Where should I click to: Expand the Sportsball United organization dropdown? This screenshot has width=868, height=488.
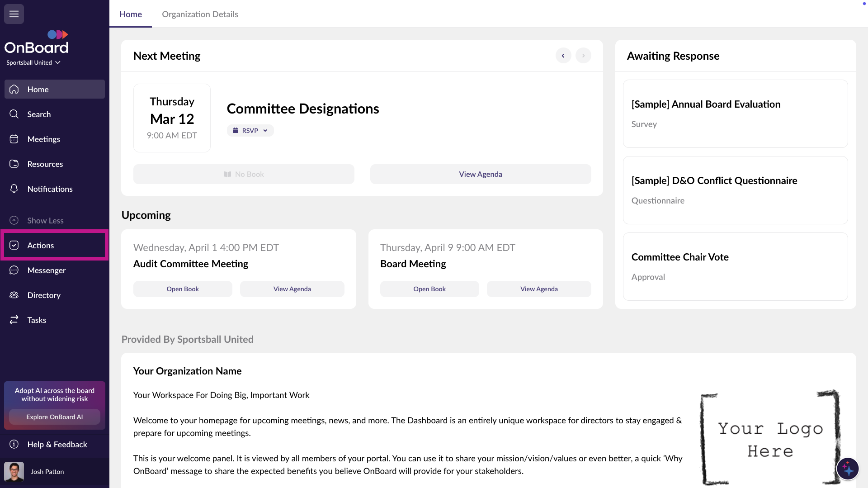pos(33,63)
